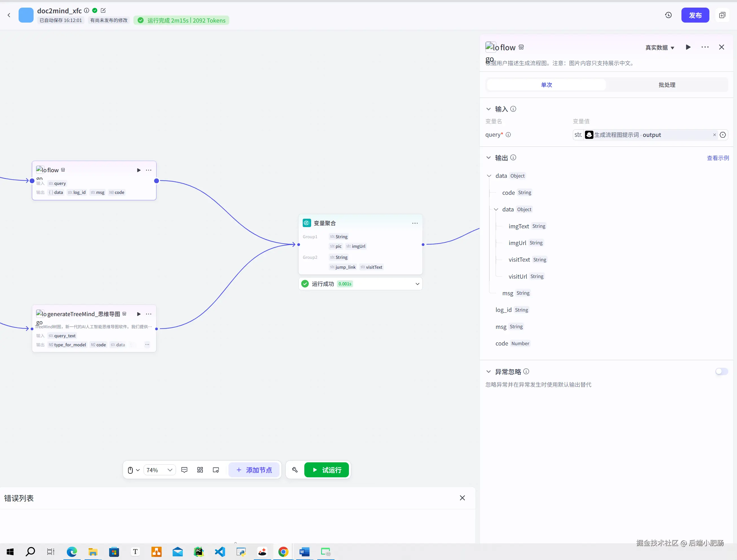Open the 74% zoom level dropdown
Screen dimensions: 737x560
pyautogui.click(x=160, y=470)
